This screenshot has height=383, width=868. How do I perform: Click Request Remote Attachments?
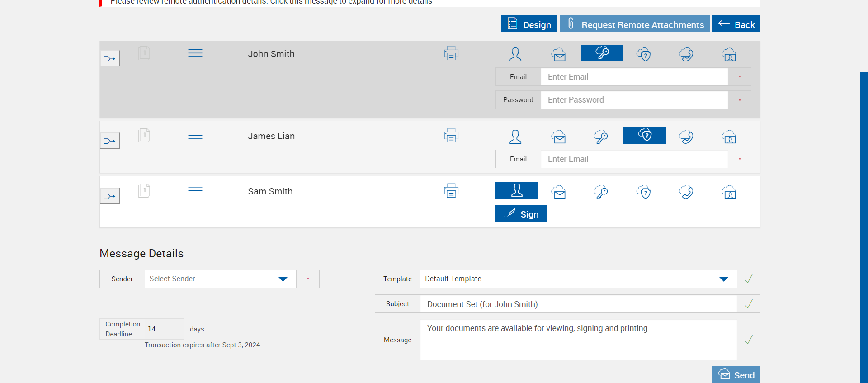[634, 24]
